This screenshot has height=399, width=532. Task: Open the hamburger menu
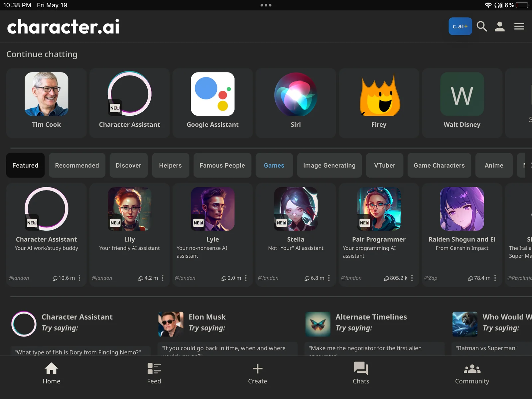click(x=519, y=26)
